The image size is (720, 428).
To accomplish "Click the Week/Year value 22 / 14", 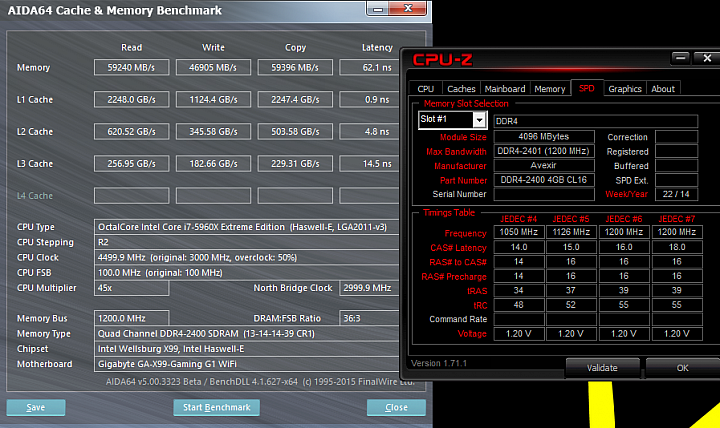I will point(676,194).
